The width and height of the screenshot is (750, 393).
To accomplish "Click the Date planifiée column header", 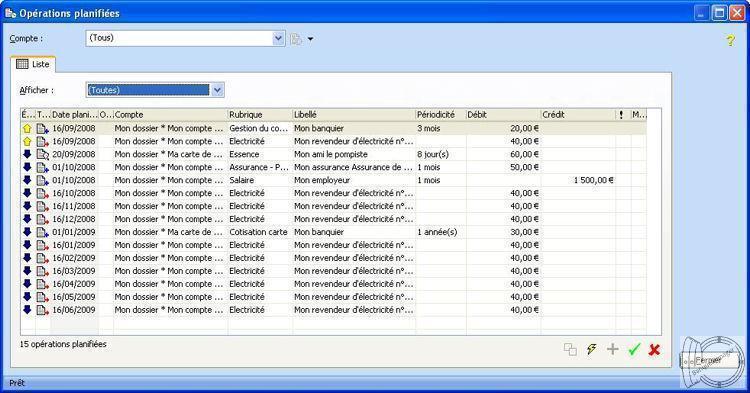I will tap(74, 115).
